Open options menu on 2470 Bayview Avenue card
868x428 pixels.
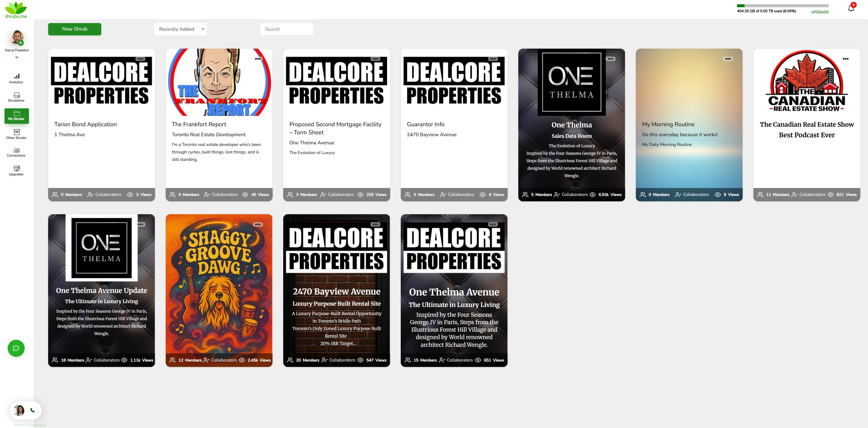pyautogui.click(x=375, y=224)
